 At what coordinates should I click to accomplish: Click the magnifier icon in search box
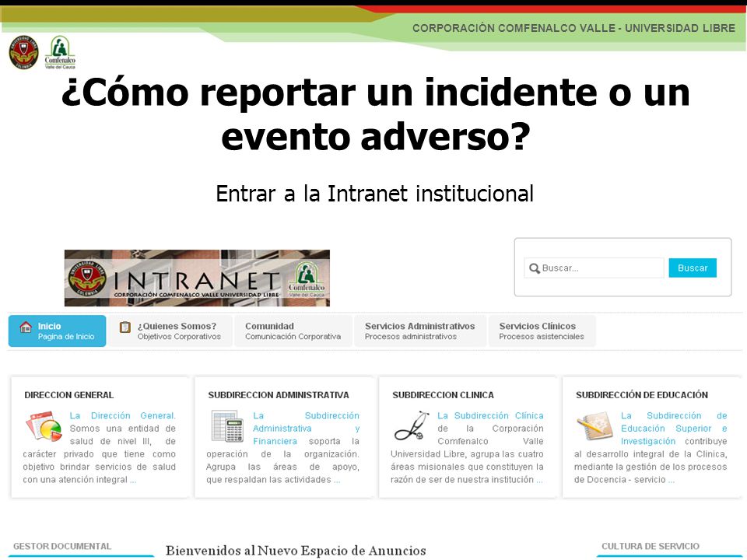(x=535, y=268)
